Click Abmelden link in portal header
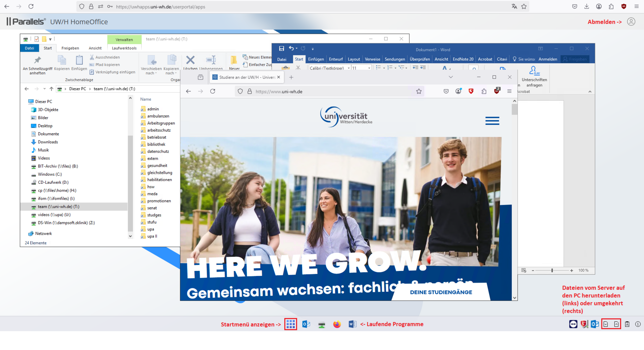 [604, 22]
